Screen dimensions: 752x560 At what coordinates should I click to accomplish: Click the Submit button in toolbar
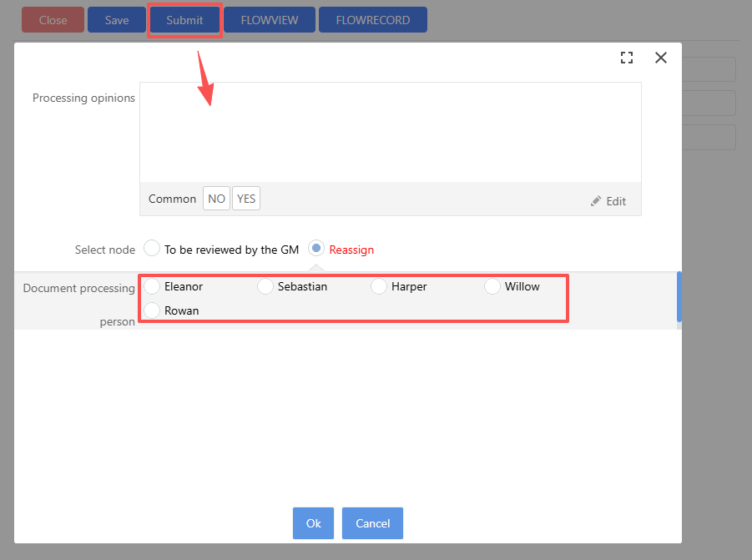point(184,20)
